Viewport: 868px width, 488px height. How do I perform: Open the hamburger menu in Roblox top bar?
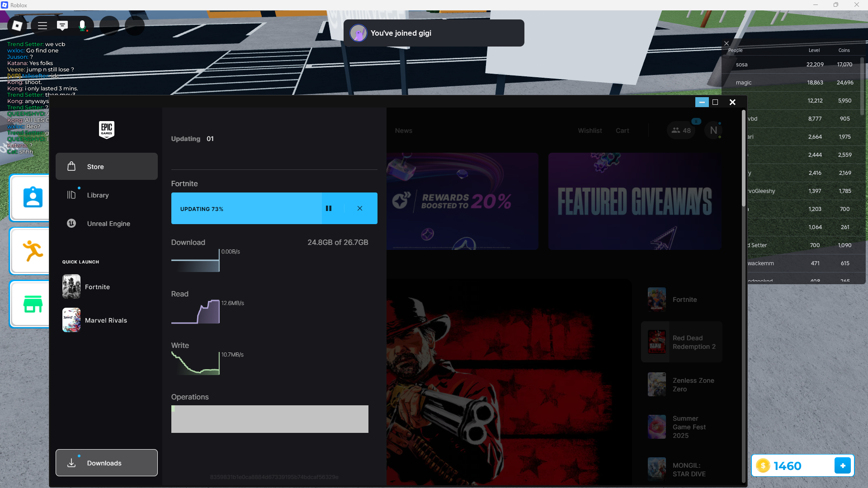point(42,25)
